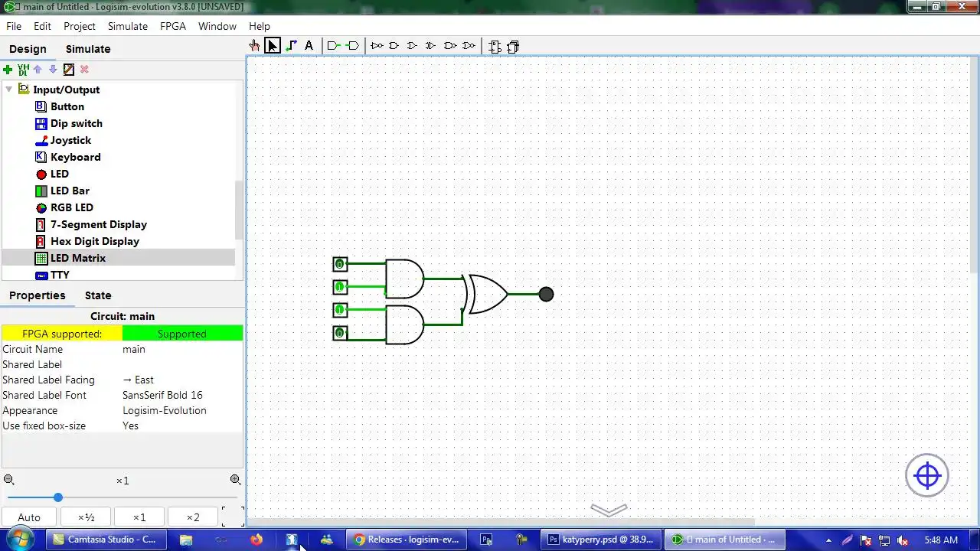Open Chrome Releases window in taskbar
Screen dimensions: 980x551
click(x=407, y=540)
